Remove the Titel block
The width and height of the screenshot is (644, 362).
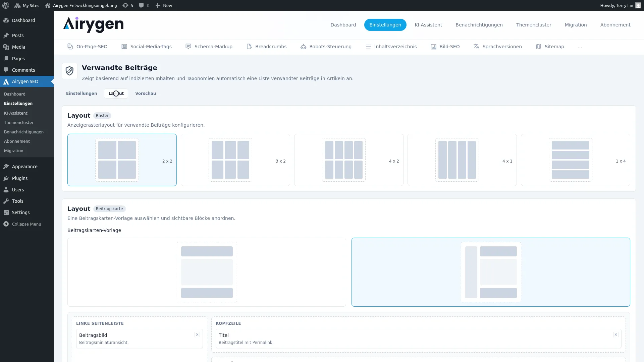616,335
